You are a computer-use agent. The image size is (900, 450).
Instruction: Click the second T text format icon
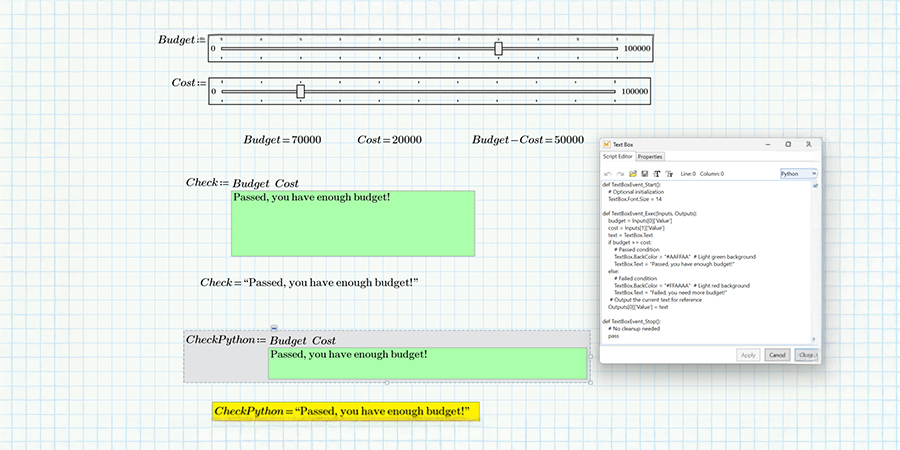pyautogui.click(x=669, y=173)
